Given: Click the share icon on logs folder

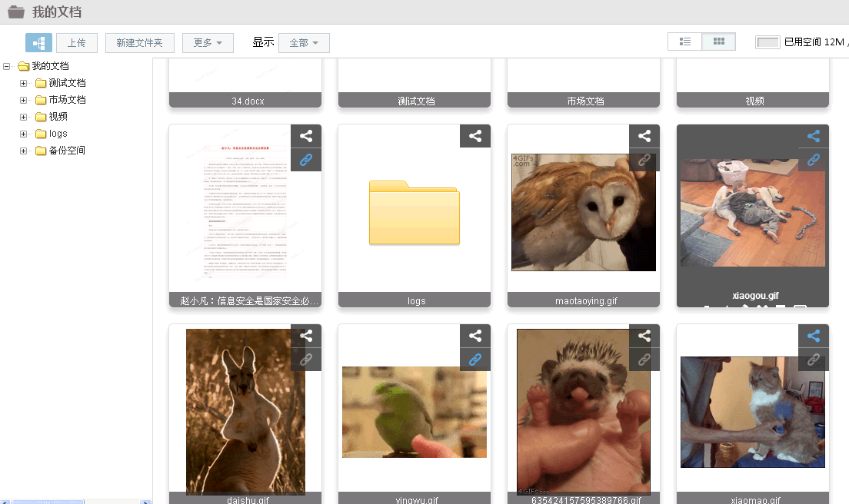Looking at the screenshot, I should 475,137.
